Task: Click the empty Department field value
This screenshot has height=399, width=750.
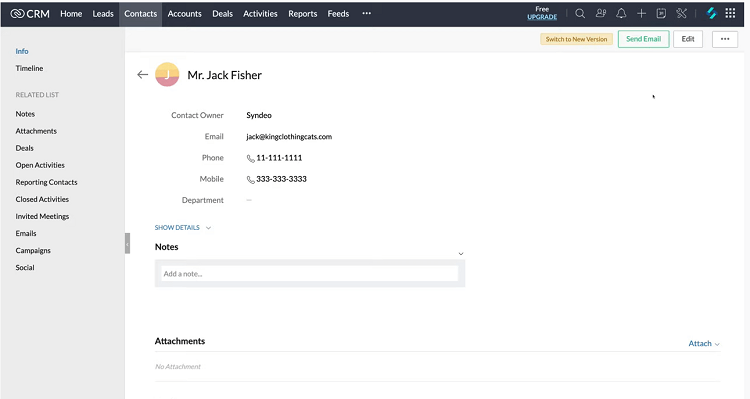Action: tap(249, 200)
